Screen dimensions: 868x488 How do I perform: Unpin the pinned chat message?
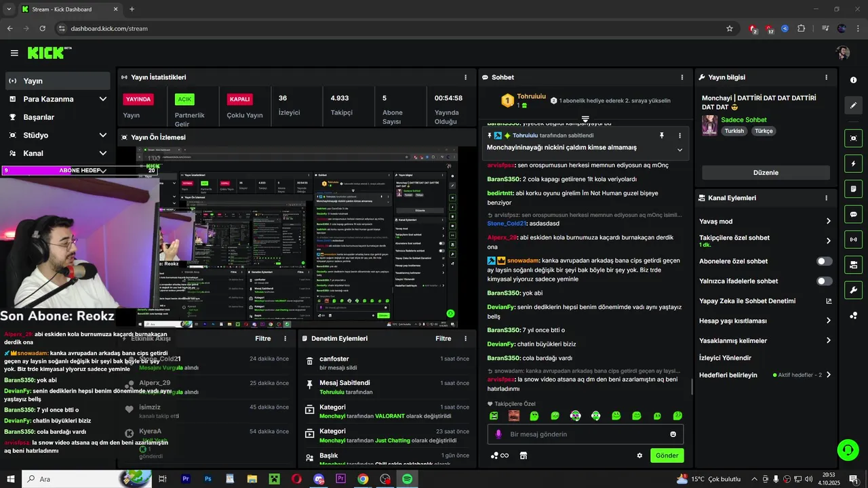pyautogui.click(x=662, y=136)
